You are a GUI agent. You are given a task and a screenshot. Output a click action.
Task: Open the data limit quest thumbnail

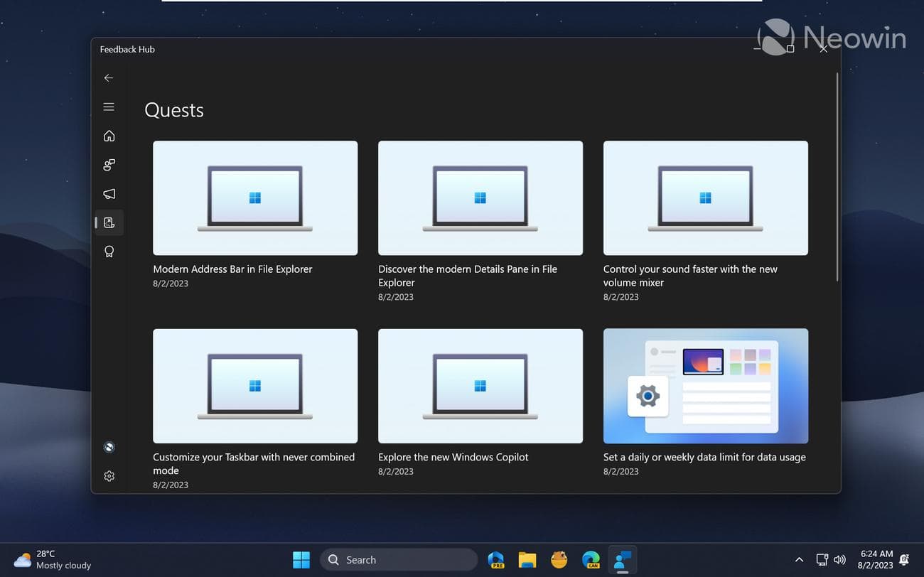(705, 386)
